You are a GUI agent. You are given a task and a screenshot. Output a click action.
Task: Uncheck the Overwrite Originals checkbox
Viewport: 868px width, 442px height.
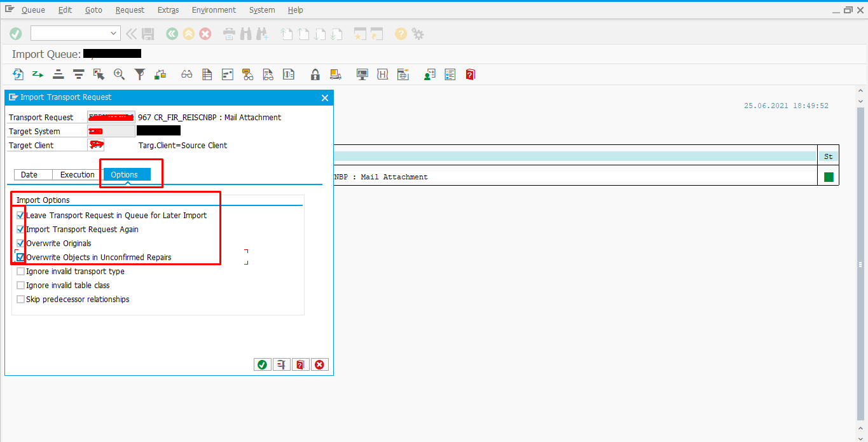pos(20,244)
